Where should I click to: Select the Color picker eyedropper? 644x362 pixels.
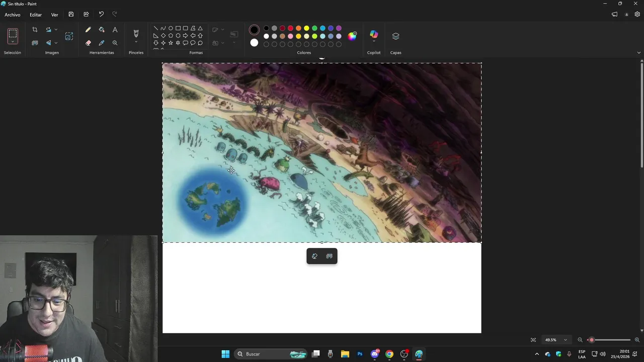point(102,43)
